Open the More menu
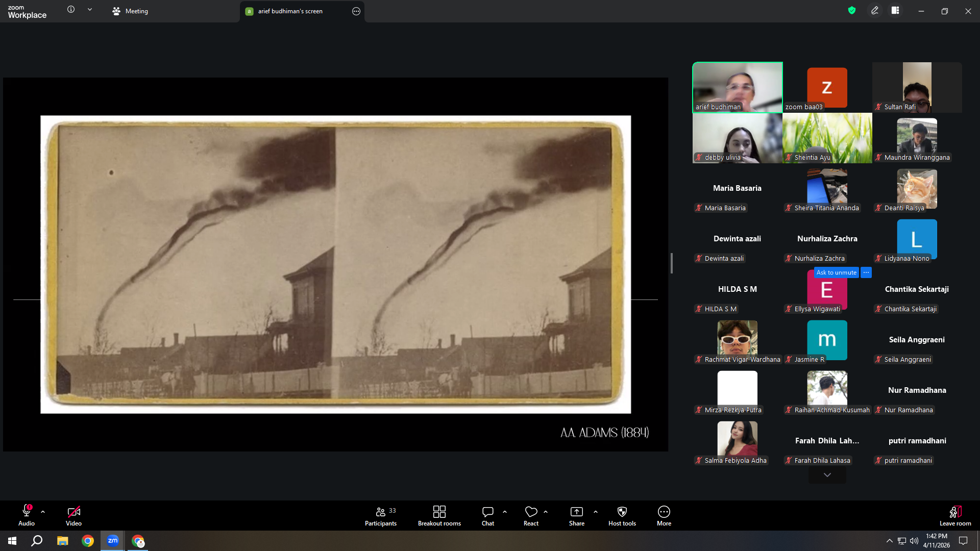 pos(664,515)
